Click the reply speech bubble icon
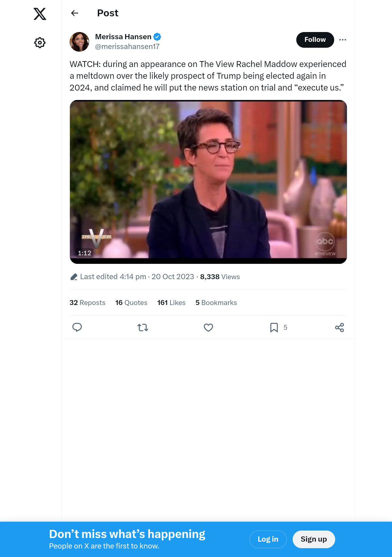 (77, 327)
